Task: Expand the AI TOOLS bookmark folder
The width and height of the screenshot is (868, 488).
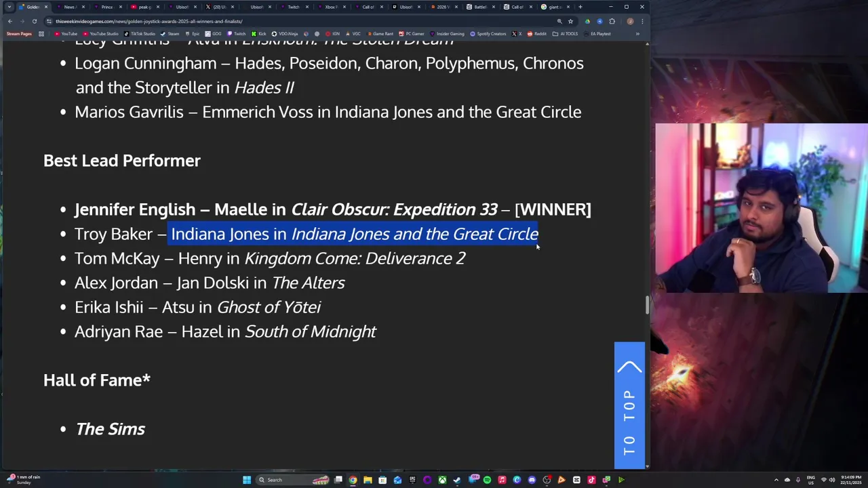Action: [x=565, y=34]
